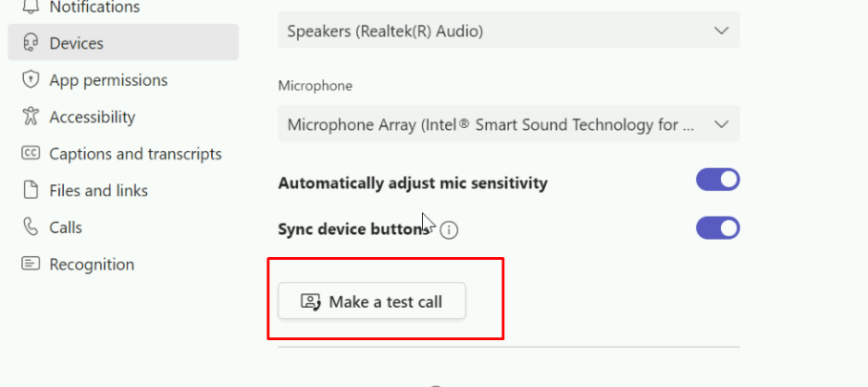Open Captions and transcripts via its label

click(x=136, y=154)
